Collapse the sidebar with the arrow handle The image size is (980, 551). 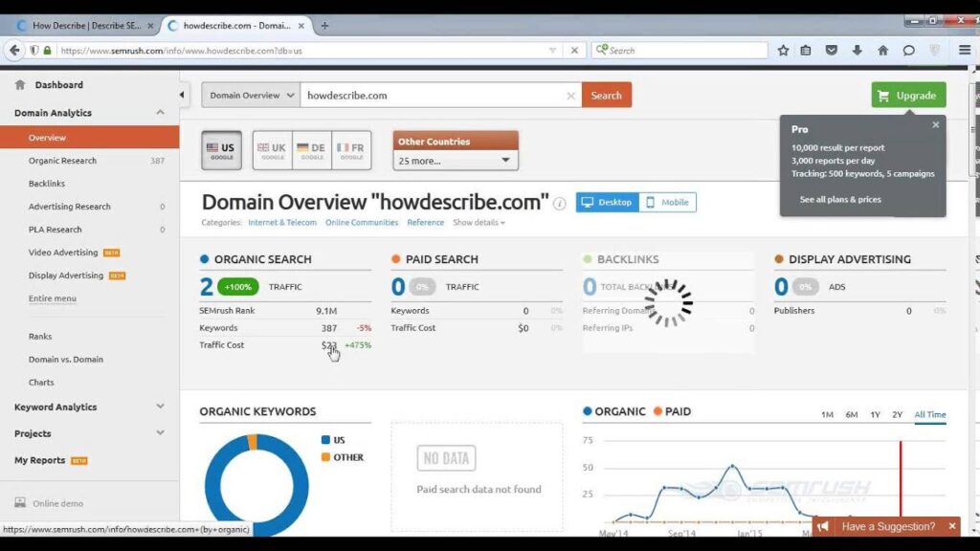click(182, 95)
